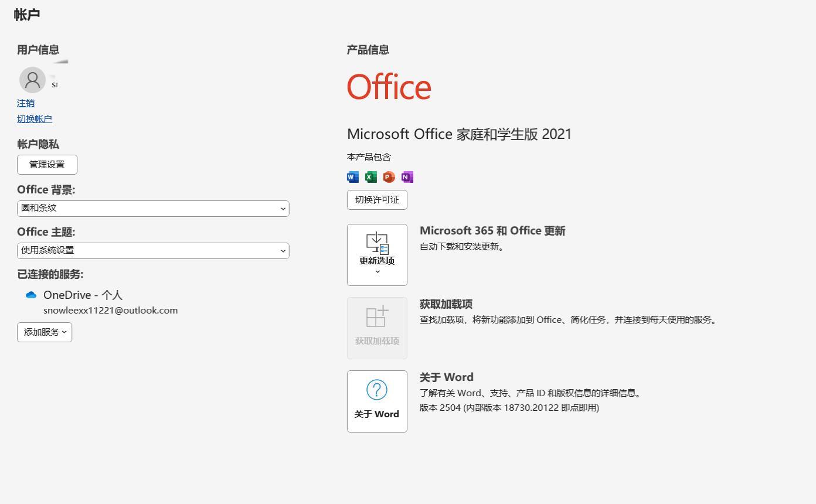Click the Excel app icon
816x504 pixels.
(x=371, y=177)
